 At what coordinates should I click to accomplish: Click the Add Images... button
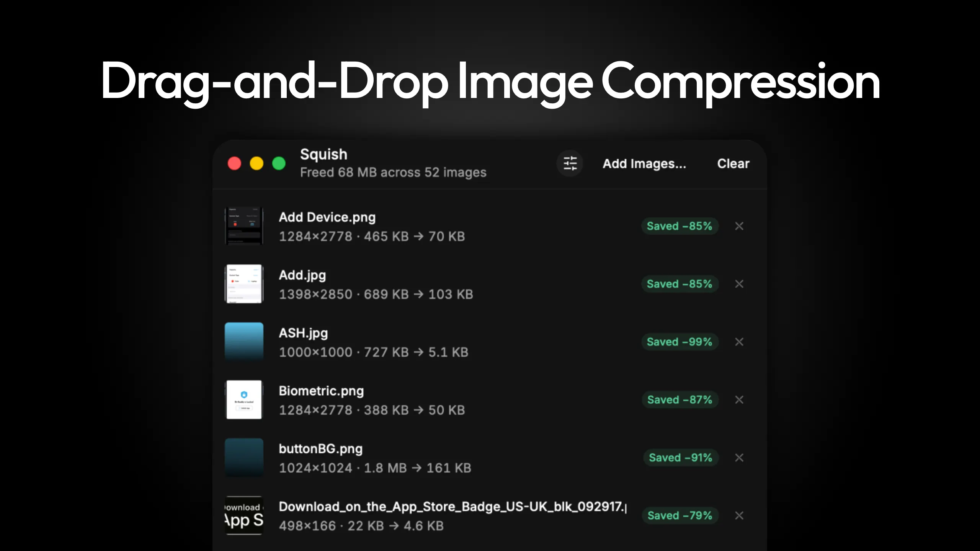click(644, 164)
